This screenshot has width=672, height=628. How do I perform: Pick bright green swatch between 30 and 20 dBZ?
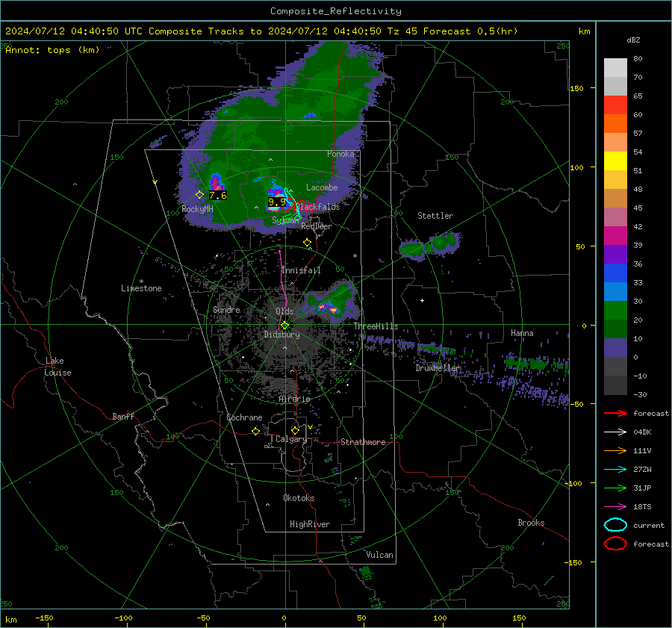615,311
